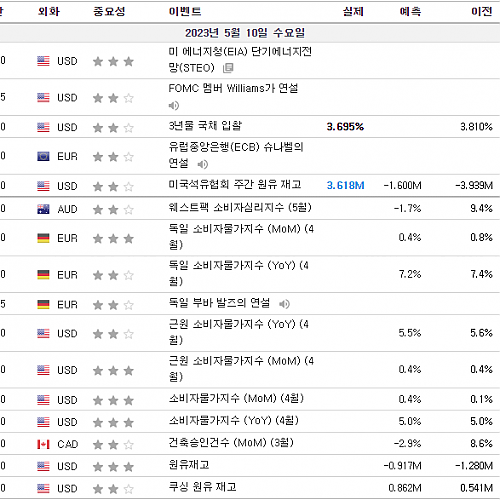Viewport: 500px width, 500px height.
Task: Click the Canadian flag icon in CAD row
Action: click(43, 444)
